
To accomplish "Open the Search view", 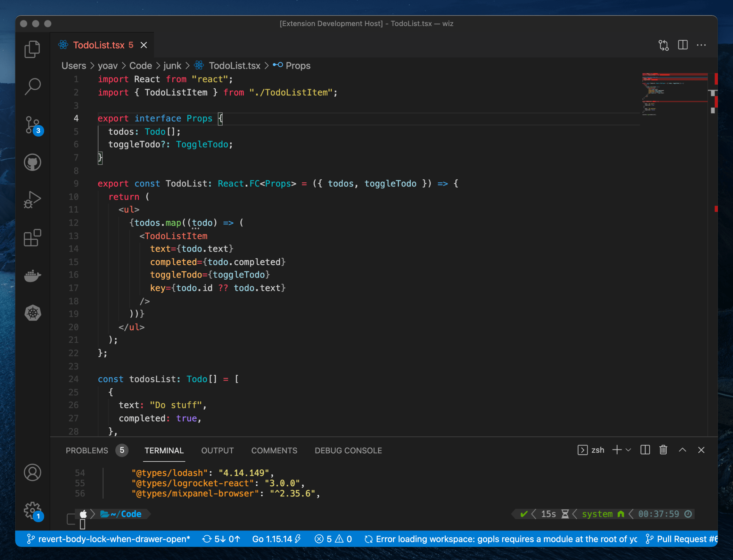I will tap(32, 87).
